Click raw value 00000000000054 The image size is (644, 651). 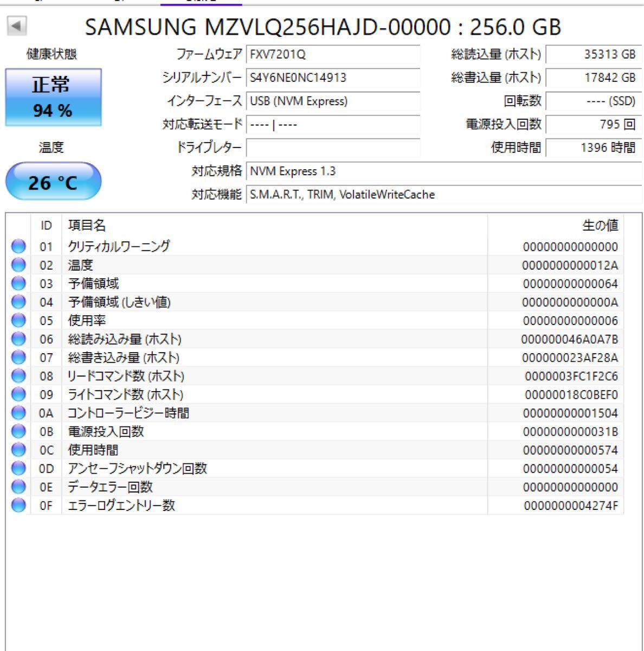[570, 468]
